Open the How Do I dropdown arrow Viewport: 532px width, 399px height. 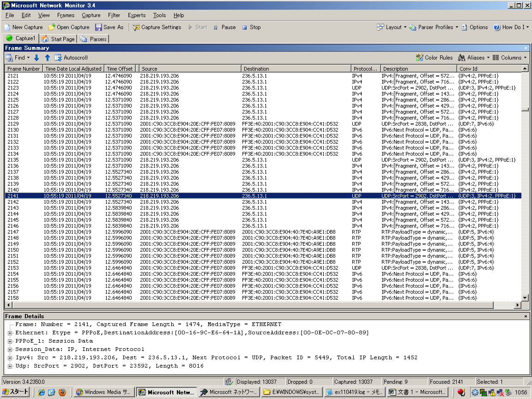pyautogui.click(x=527, y=28)
